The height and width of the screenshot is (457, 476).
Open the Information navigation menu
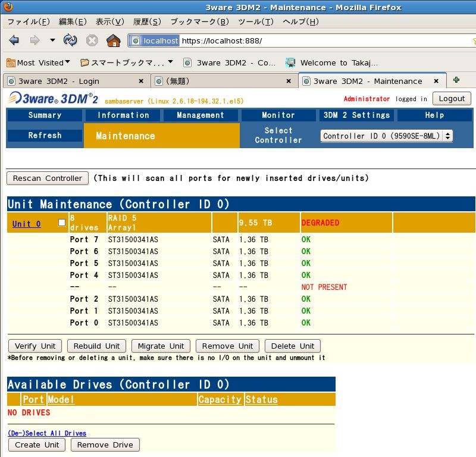point(123,115)
